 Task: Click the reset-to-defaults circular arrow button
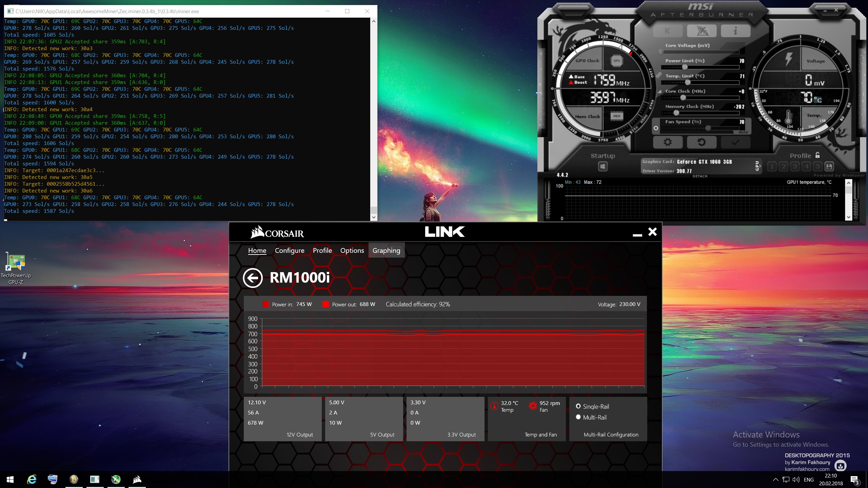(701, 142)
